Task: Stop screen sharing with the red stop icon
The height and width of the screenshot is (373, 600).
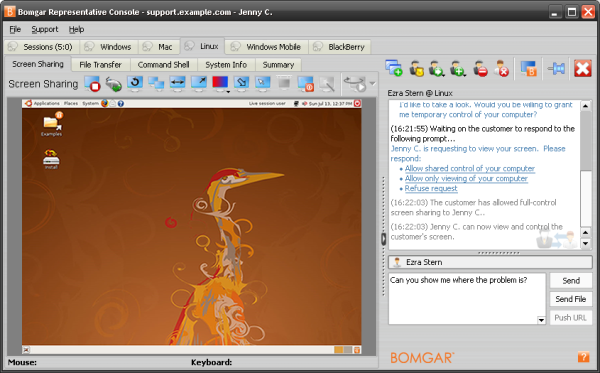Action: pyautogui.click(x=92, y=84)
